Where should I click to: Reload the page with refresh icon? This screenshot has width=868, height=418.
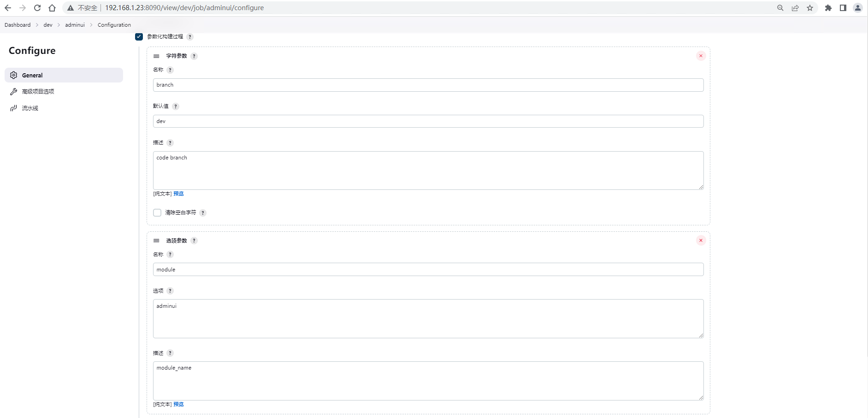[x=37, y=8]
